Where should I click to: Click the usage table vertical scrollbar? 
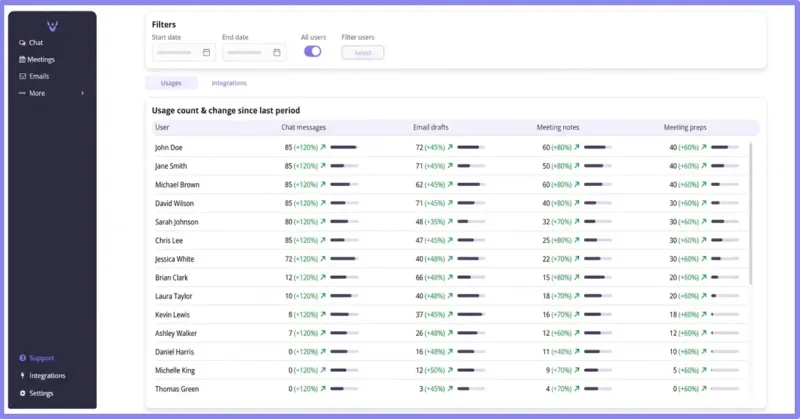click(751, 214)
